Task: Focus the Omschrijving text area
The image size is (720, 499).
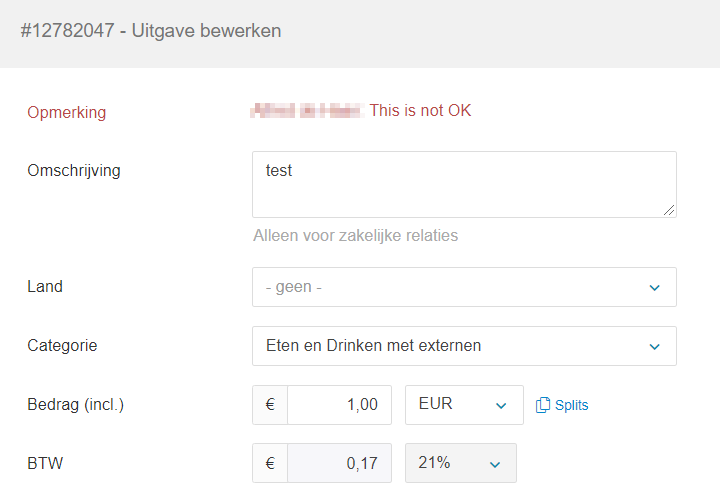Action: (x=464, y=184)
